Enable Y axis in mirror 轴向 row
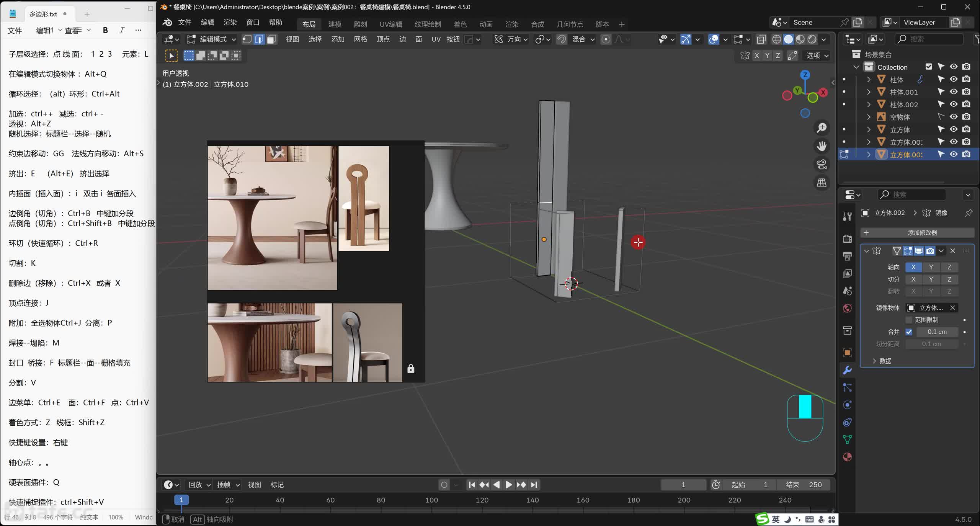This screenshot has width=980, height=526. click(x=931, y=267)
